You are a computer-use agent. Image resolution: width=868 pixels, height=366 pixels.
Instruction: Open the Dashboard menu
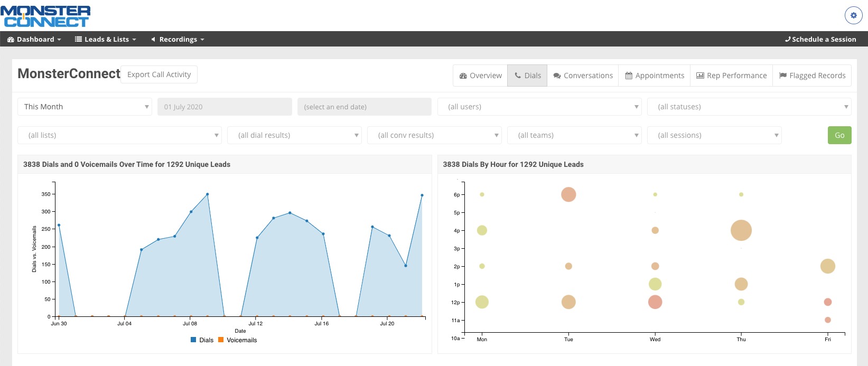[34, 39]
